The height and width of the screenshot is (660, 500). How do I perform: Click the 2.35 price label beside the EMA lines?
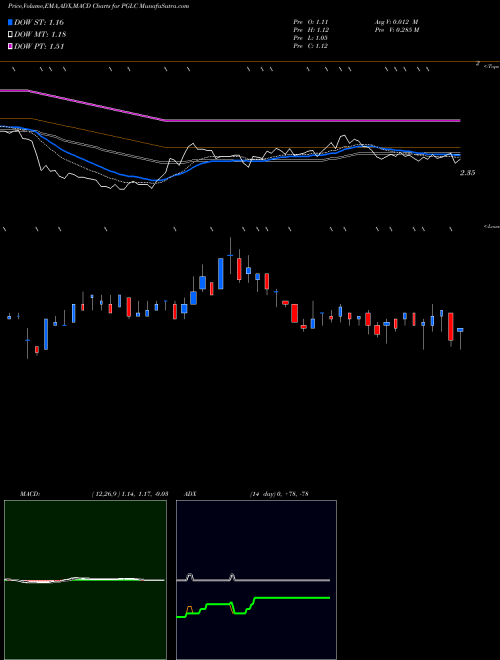coord(467,173)
